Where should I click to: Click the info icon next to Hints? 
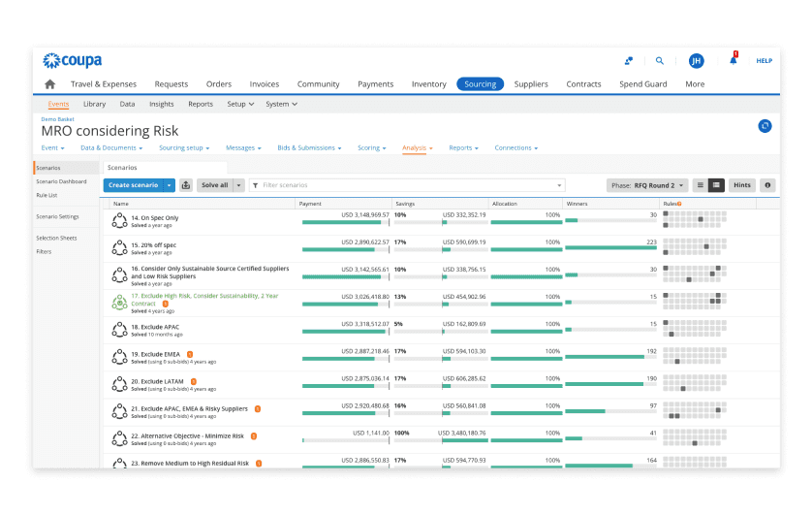(x=767, y=185)
